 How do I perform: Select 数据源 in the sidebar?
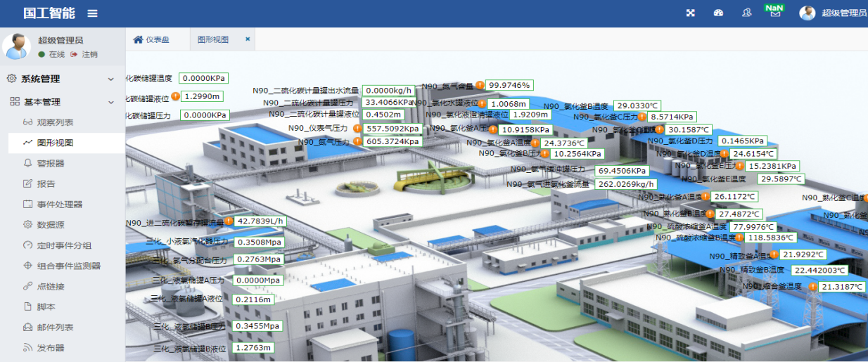(x=51, y=225)
